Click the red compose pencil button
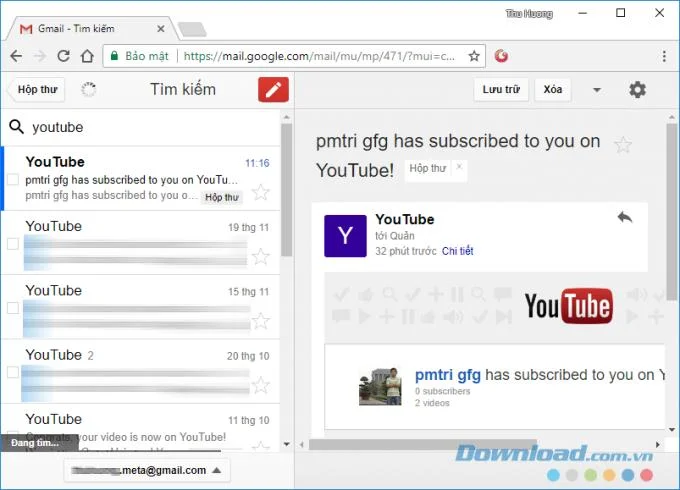The width and height of the screenshot is (680, 490). coord(273,90)
